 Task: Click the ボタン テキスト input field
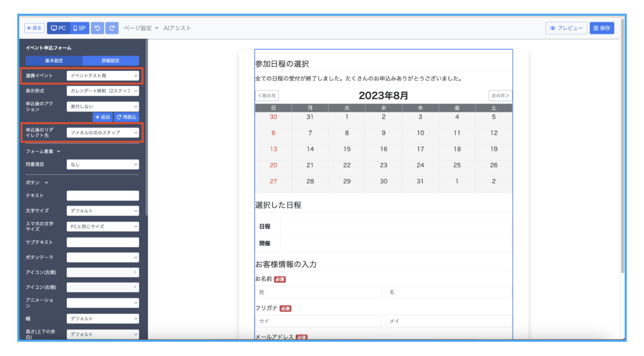pyautogui.click(x=103, y=196)
